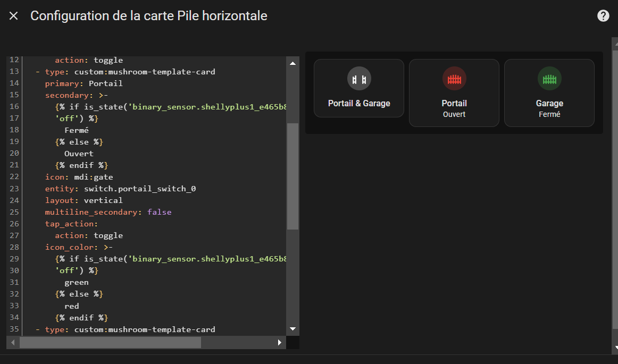Toggle the Portail & Garage card
Viewport: 618px width, 364px height.
click(359, 88)
